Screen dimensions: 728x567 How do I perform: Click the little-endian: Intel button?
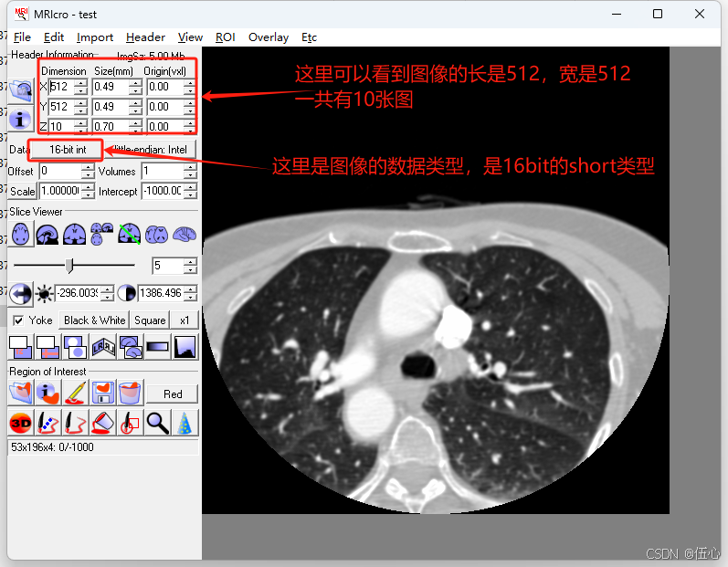coord(150,150)
